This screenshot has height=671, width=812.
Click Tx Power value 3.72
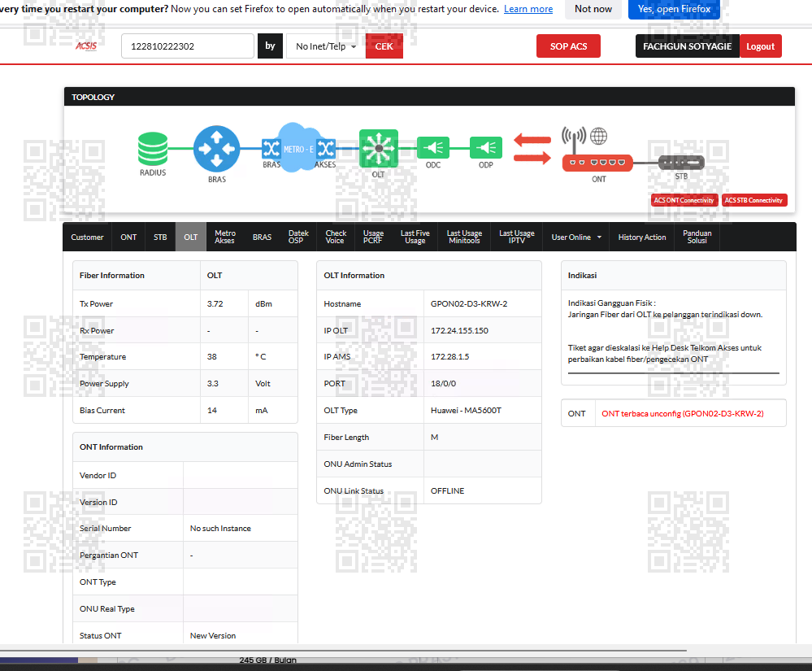click(x=215, y=303)
